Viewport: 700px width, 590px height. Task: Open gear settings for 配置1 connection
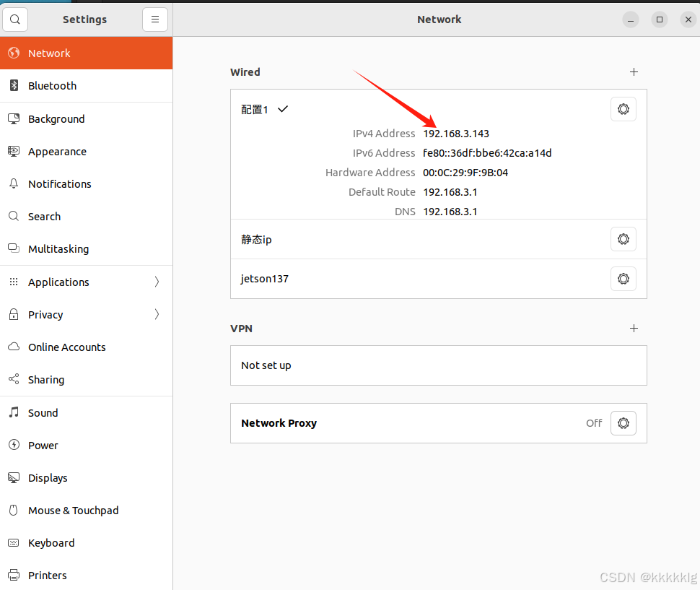point(623,109)
